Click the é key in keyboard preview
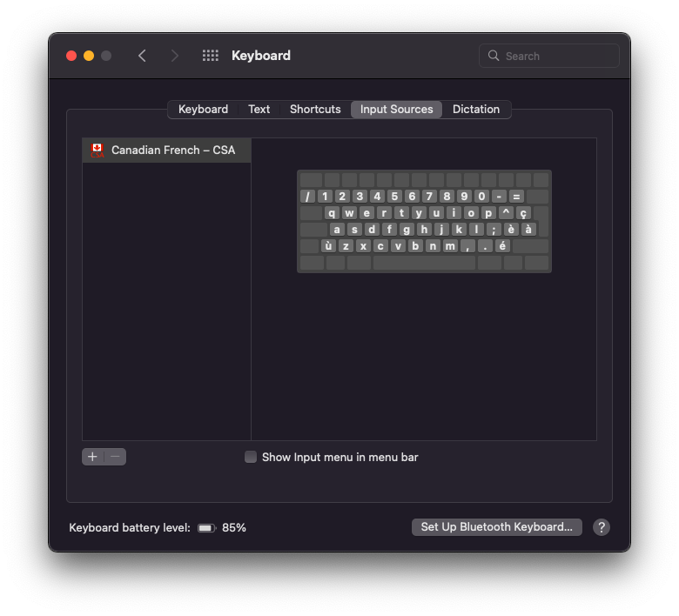Screen dimensions: 679x616 pyautogui.click(x=502, y=246)
